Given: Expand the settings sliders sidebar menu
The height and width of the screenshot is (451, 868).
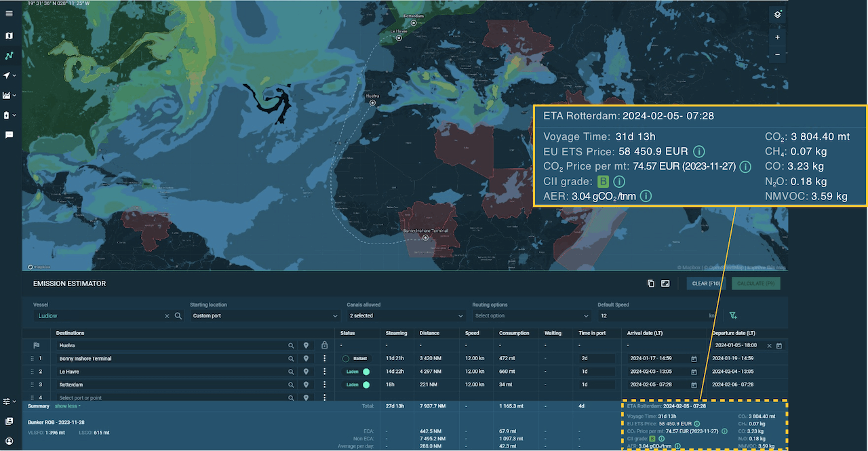Looking at the screenshot, I should point(10,401).
